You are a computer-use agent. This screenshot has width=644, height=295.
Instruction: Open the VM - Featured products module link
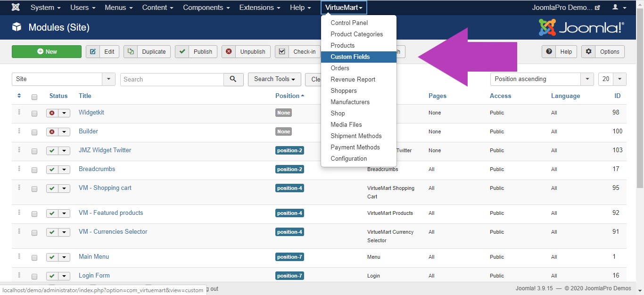tap(111, 213)
